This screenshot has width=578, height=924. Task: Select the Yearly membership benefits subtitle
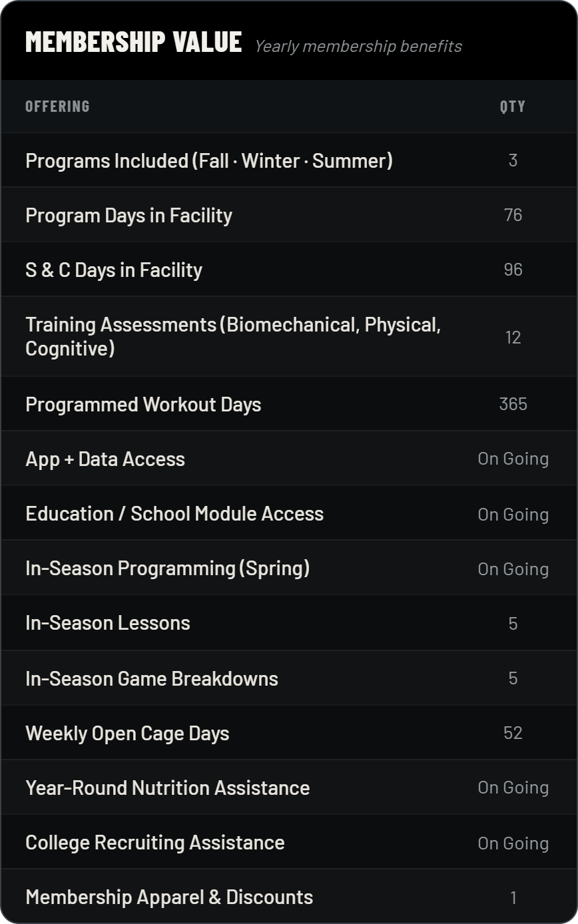358,46
